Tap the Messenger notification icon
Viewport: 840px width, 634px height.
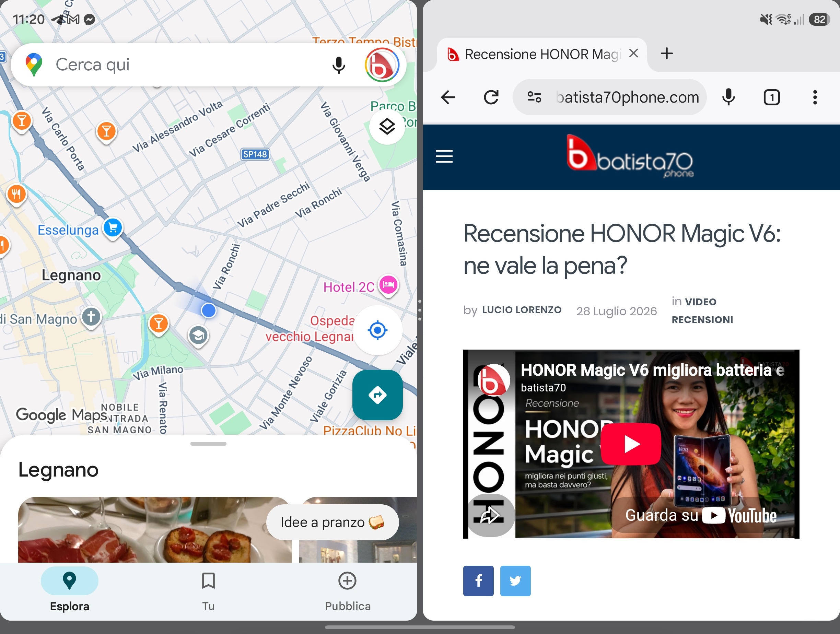coord(89,19)
